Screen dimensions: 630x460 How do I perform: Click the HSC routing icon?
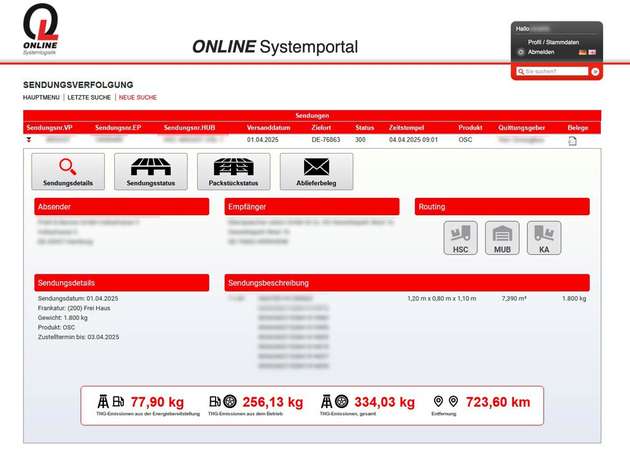[460, 238]
